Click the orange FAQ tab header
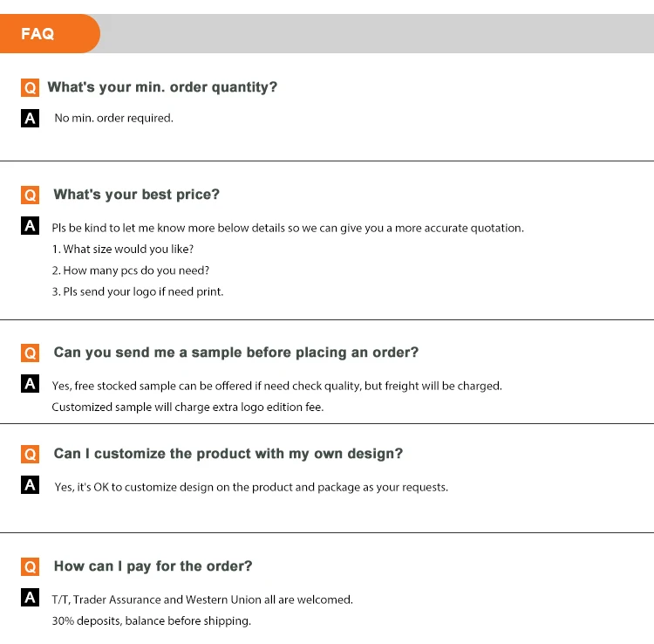 (x=45, y=34)
